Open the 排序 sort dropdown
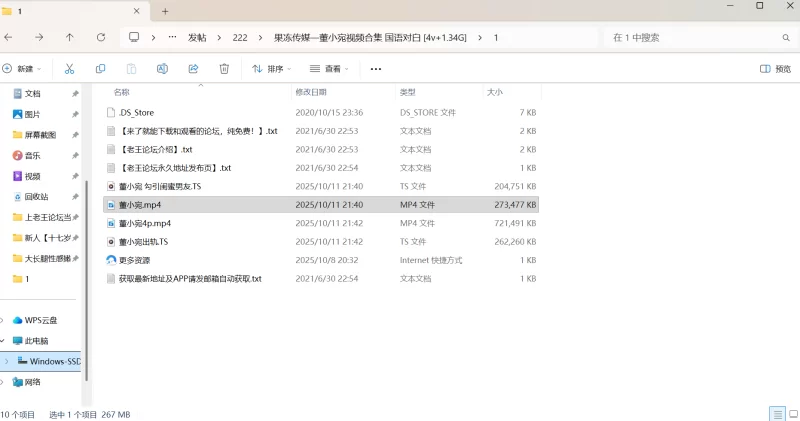This screenshot has height=421, width=800. 271,69
